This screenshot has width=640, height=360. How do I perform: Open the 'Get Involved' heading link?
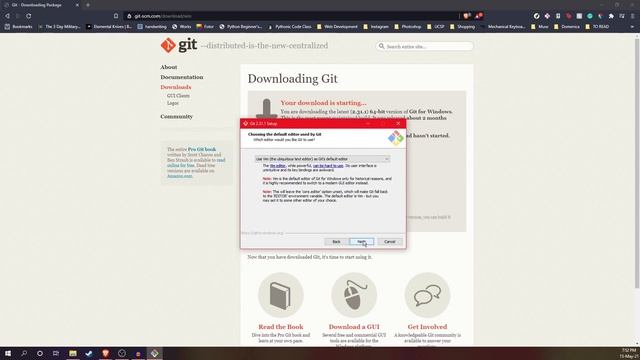click(x=427, y=327)
